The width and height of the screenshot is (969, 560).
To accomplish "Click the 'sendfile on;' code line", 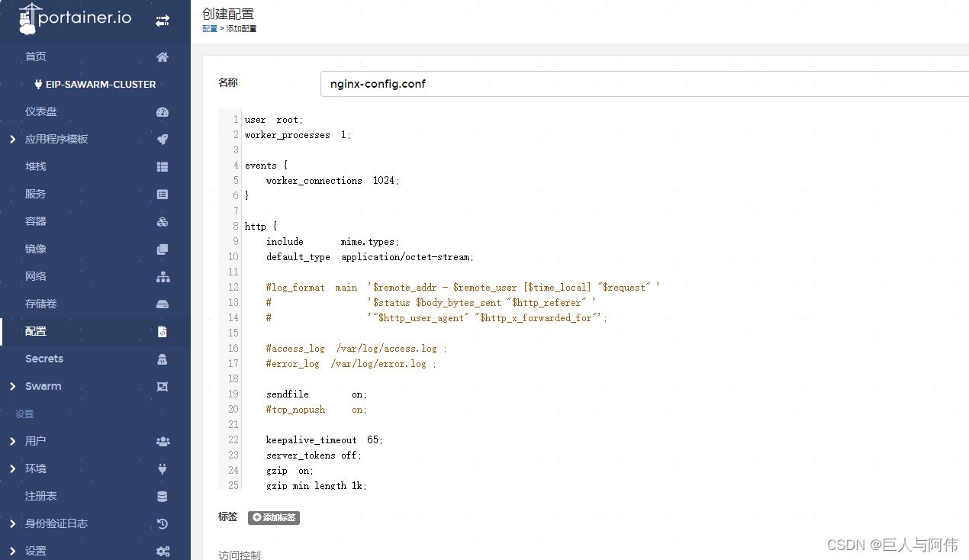I will [317, 394].
